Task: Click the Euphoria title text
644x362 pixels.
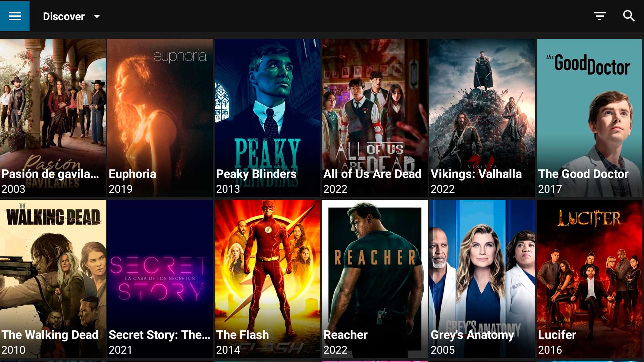Action: tap(132, 174)
